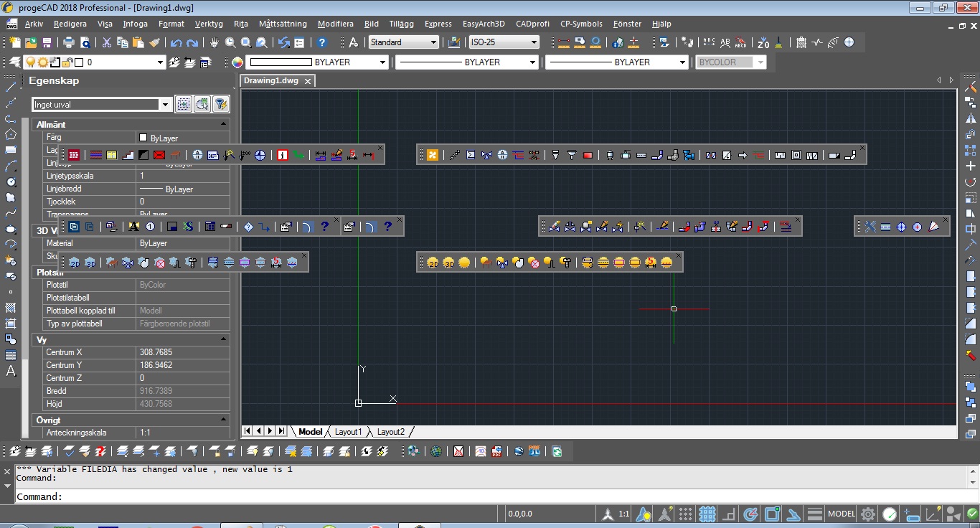
Task: Open the Måttsättning menu
Action: tap(283, 24)
